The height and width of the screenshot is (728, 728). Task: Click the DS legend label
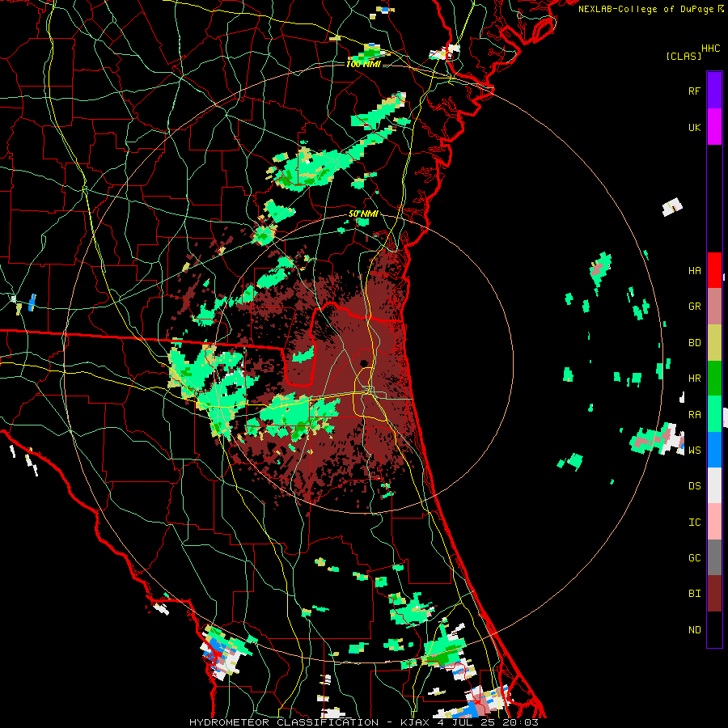click(x=694, y=486)
